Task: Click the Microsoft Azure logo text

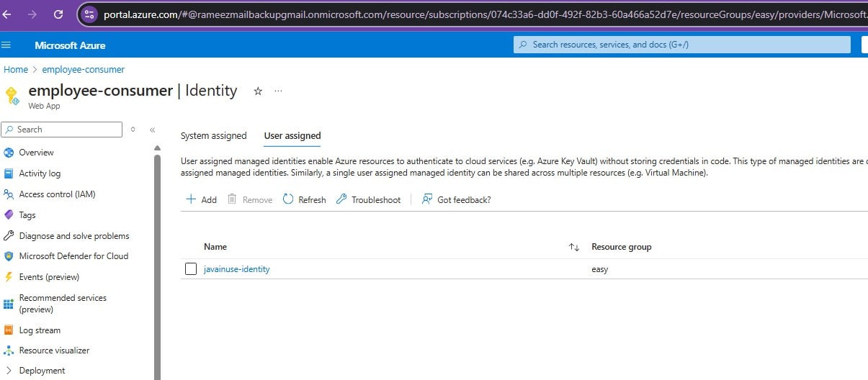Action: coord(70,45)
